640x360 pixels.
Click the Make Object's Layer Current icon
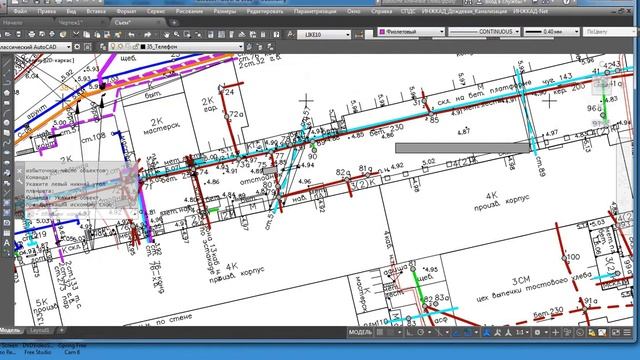click(249, 47)
